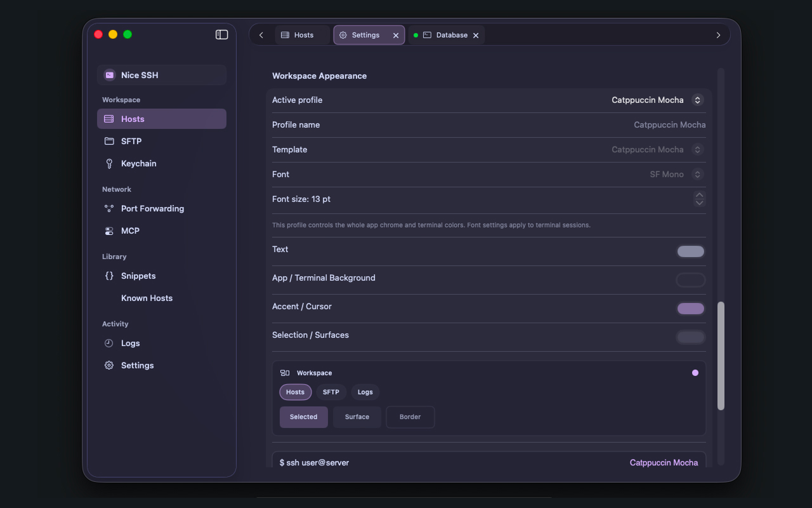
Task: Click the Settings gear icon in sidebar
Action: click(x=109, y=365)
